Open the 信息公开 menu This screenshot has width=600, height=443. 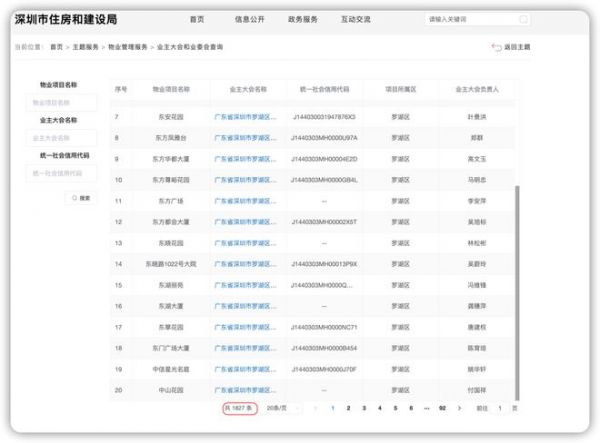[x=247, y=19]
